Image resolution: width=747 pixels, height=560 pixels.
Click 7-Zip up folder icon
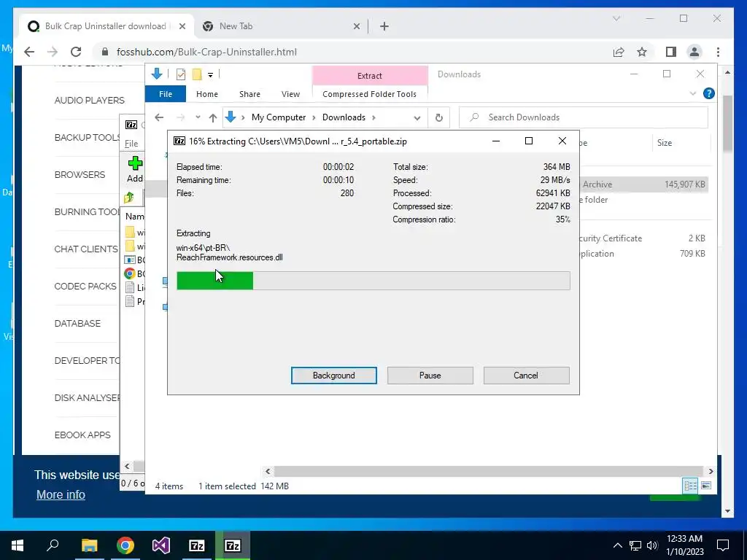click(x=129, y=197)
